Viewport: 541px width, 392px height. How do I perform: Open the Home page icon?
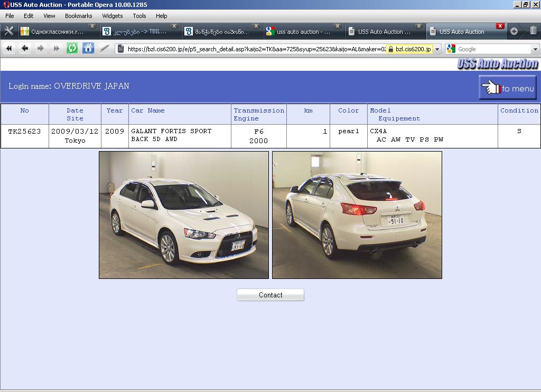coord(88,49)
